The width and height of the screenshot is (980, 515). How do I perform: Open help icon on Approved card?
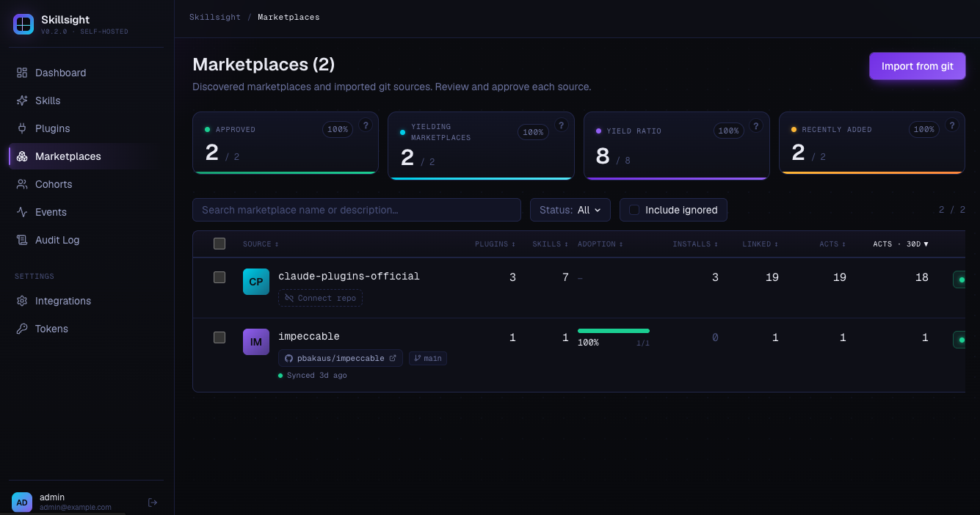point(366,125)
